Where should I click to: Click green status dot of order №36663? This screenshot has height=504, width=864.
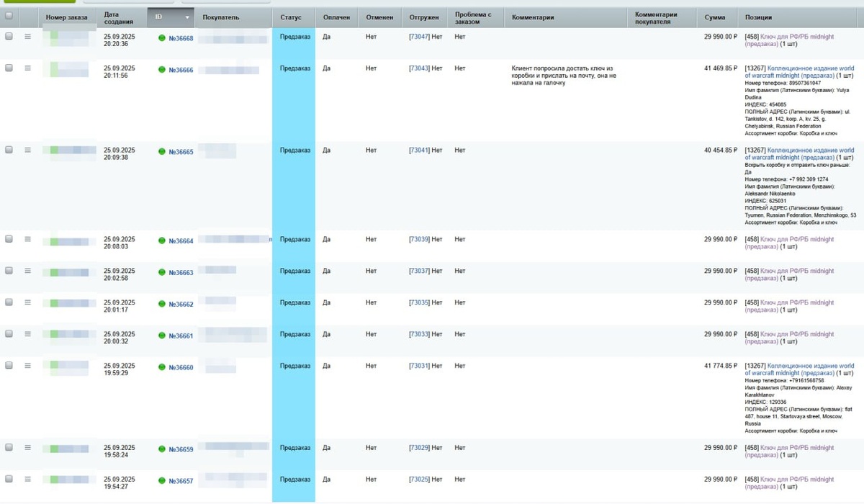pos(162,272)
